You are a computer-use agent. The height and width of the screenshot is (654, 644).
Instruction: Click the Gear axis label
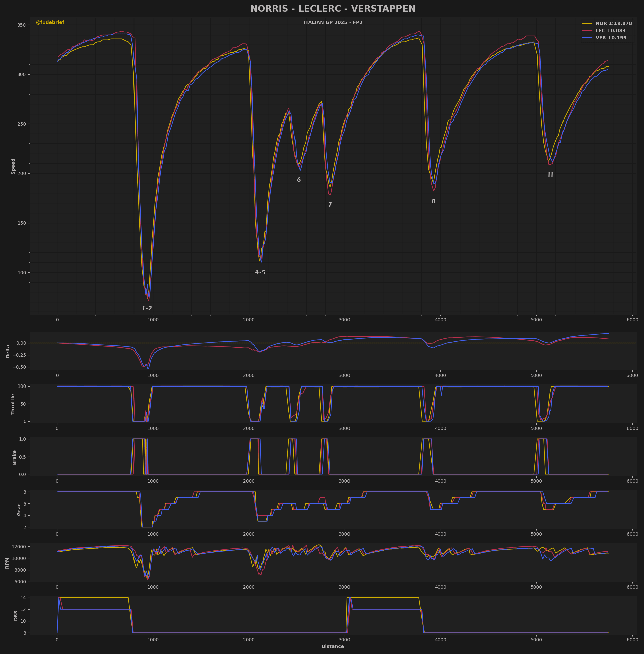[19, 510]
